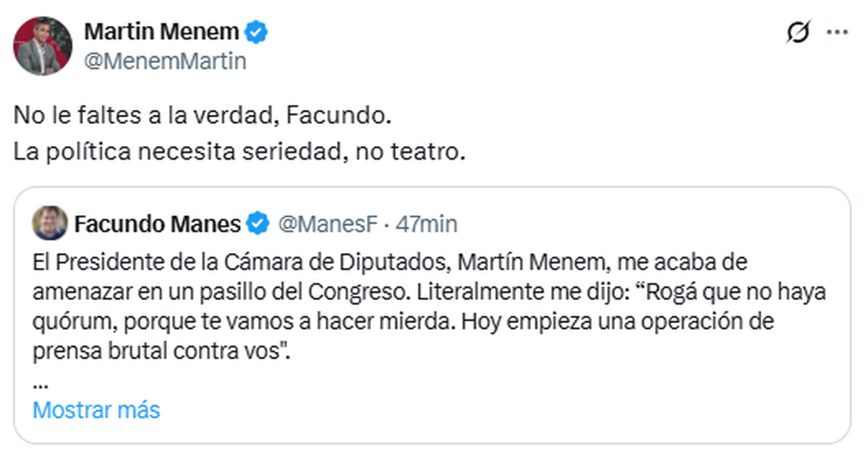This screenshot has height=456, width=868.
Task: Click the 47min timestamp
Action: tap(427, 225)
